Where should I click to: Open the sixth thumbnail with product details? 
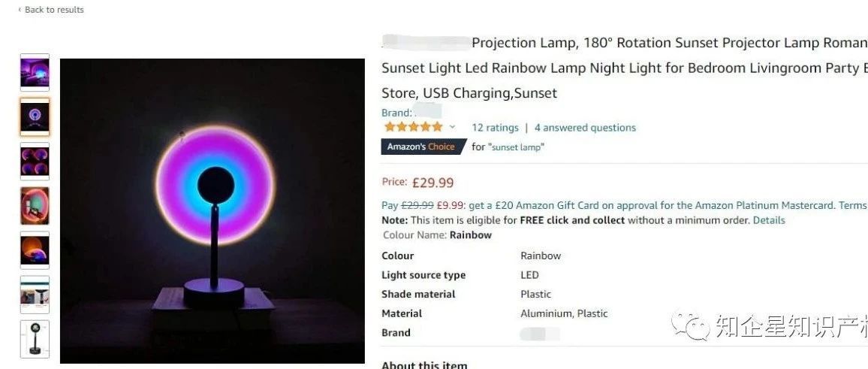point(35,295)
